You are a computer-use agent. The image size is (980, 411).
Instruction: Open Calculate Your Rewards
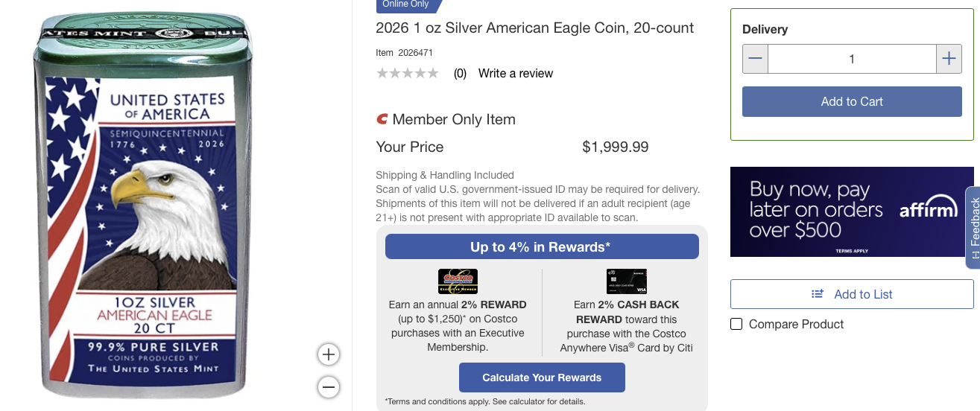(542, 377)
